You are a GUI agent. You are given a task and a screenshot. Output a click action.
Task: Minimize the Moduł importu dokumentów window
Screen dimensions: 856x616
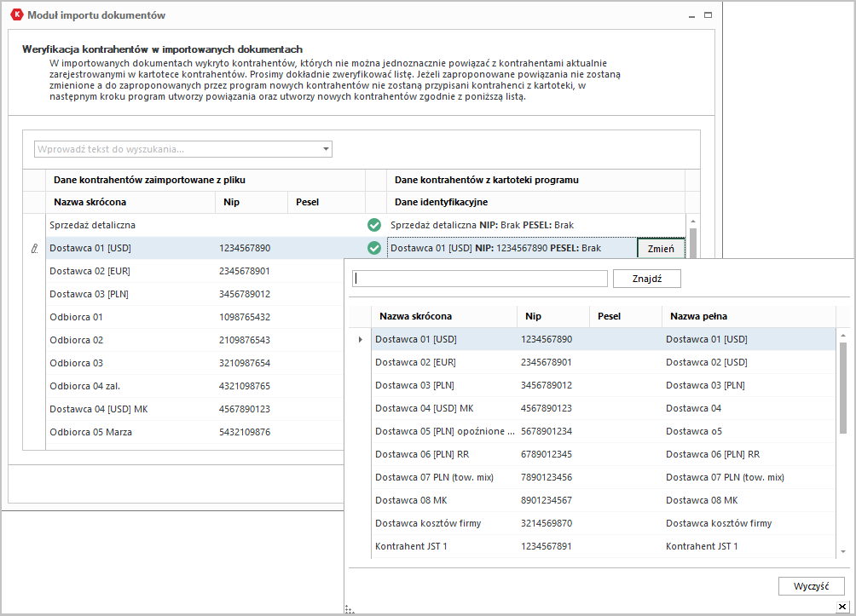(x=691, y=16)
